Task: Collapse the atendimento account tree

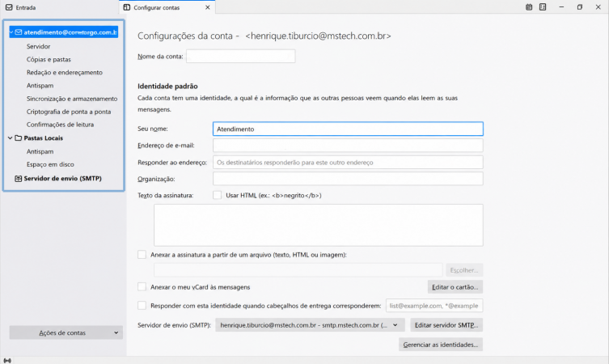Action: point(11,32)
